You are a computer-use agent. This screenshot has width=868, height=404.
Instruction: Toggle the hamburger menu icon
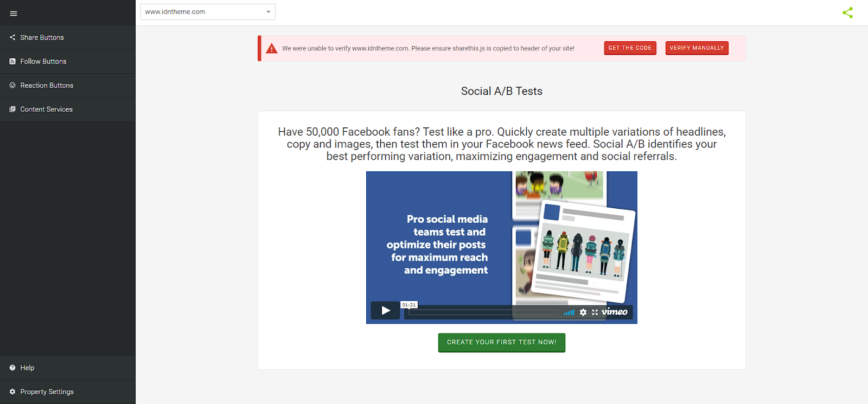point(14,14)
